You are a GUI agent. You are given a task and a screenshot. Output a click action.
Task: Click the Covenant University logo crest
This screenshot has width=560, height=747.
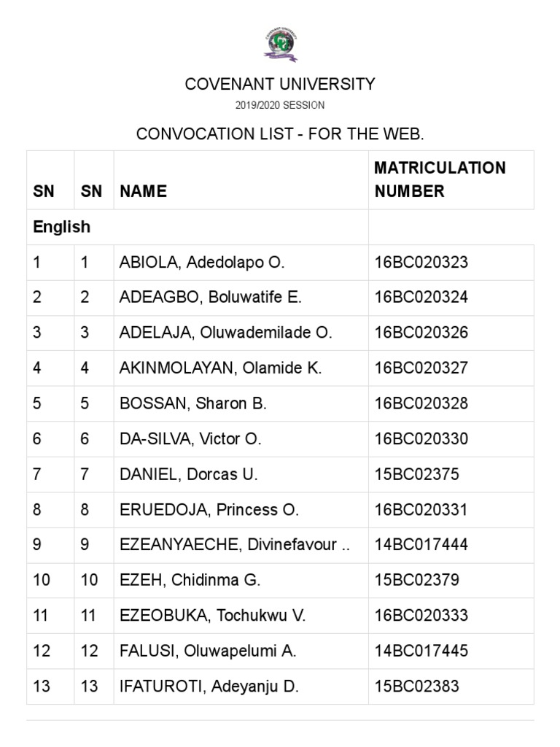280,44
